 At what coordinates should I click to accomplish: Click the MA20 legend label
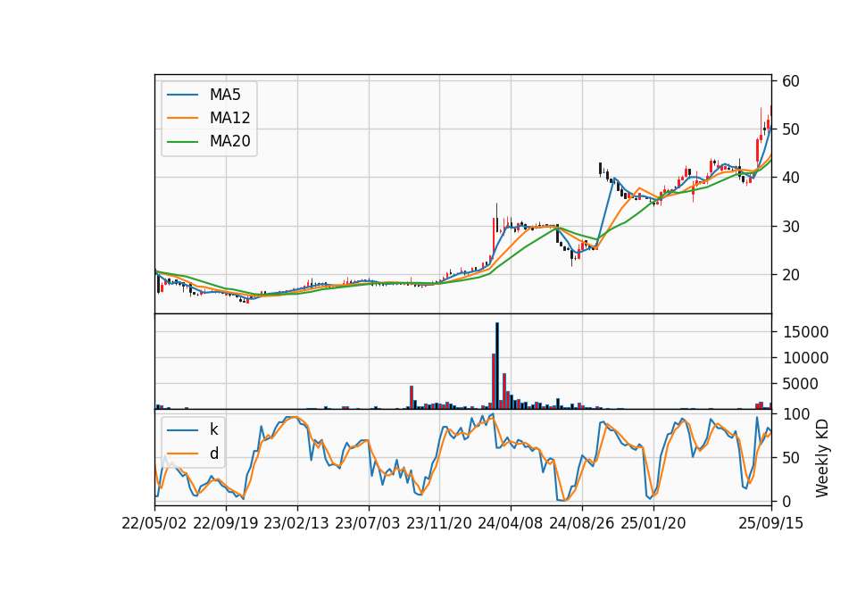[x=229, y=141]
